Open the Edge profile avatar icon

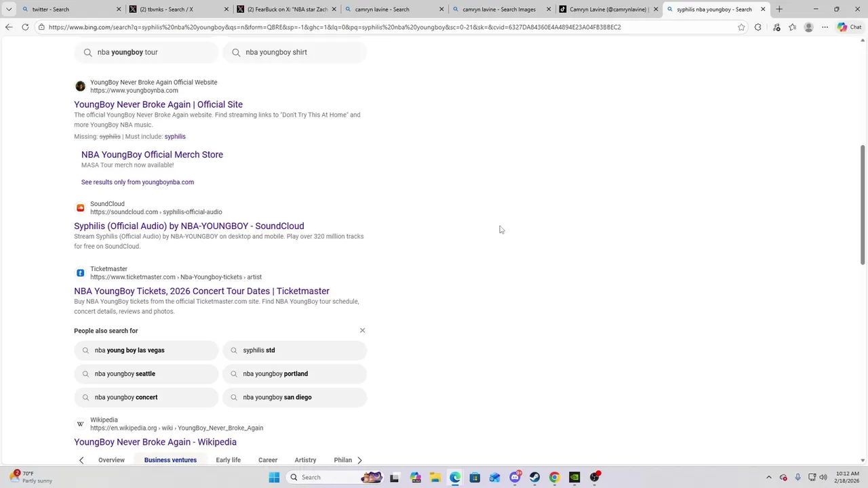click(808, 27)
